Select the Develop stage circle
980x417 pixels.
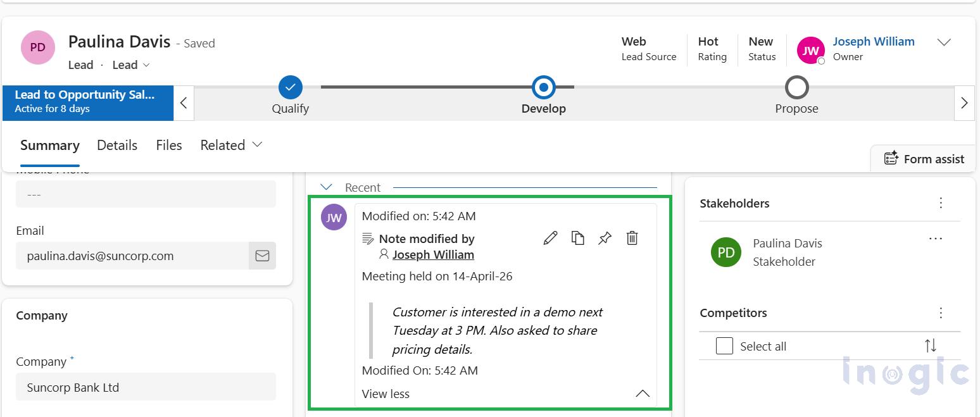[x=543, y=87]
